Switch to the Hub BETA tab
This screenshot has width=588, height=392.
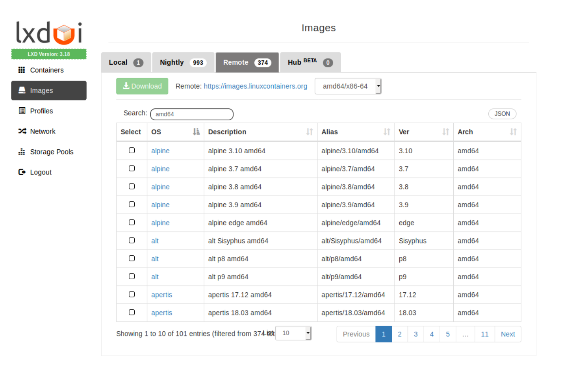[x=310, y=62]
